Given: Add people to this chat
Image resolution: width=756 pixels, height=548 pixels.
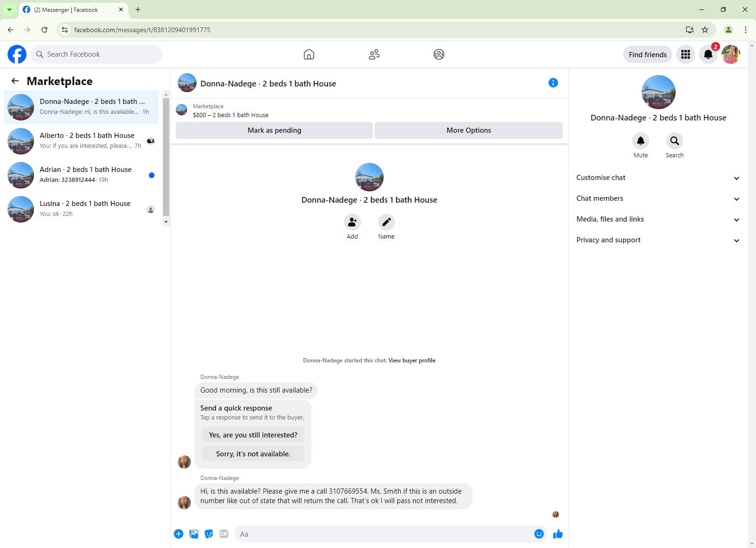Looking at the screenshot, I should (x=352, y=222).
